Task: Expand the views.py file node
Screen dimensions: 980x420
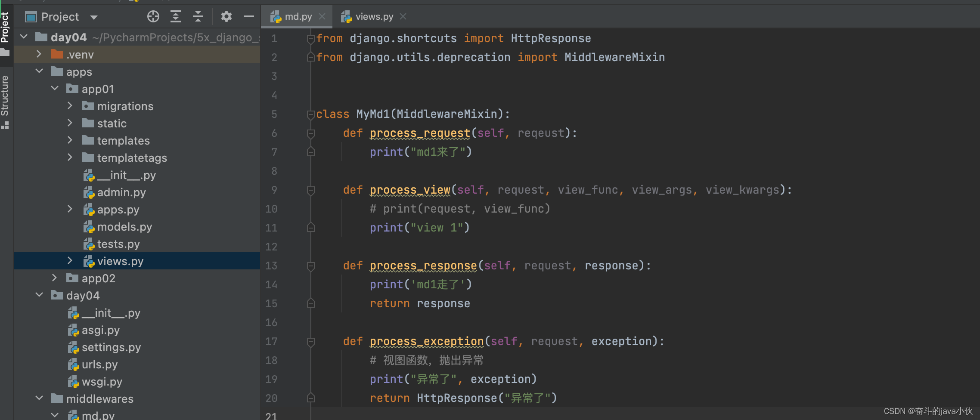Action: [x=70, y=261]
